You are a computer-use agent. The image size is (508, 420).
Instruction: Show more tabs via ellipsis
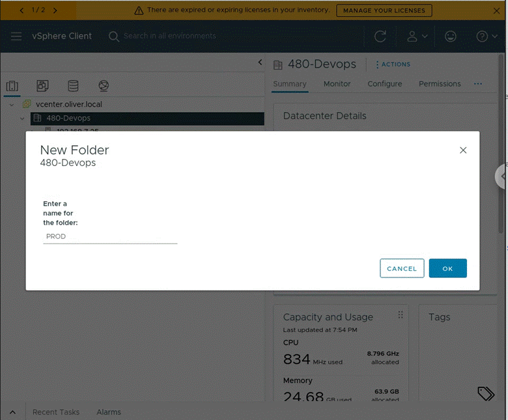[x=478, y=84]
